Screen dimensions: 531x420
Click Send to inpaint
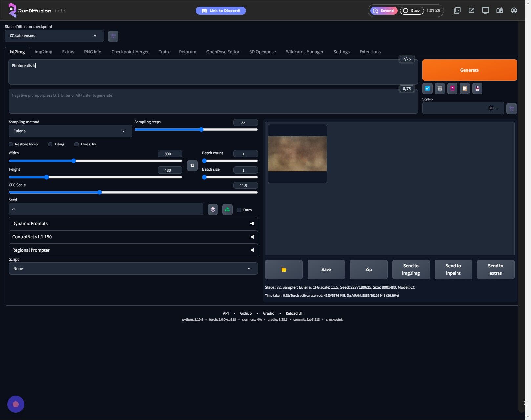click(453, 270)
